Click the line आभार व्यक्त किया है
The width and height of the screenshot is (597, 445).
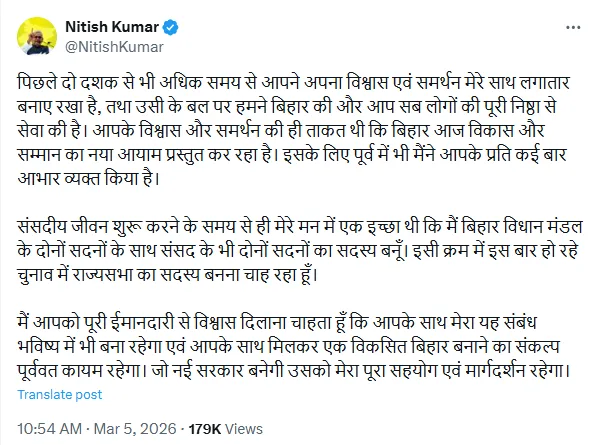click(88, 178)
